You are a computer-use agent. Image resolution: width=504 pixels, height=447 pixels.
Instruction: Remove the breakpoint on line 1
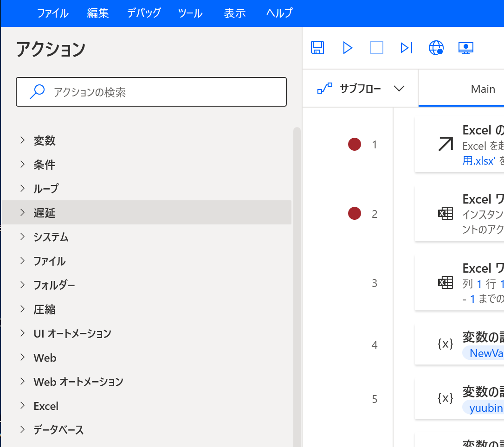click(x=355, y=144)
